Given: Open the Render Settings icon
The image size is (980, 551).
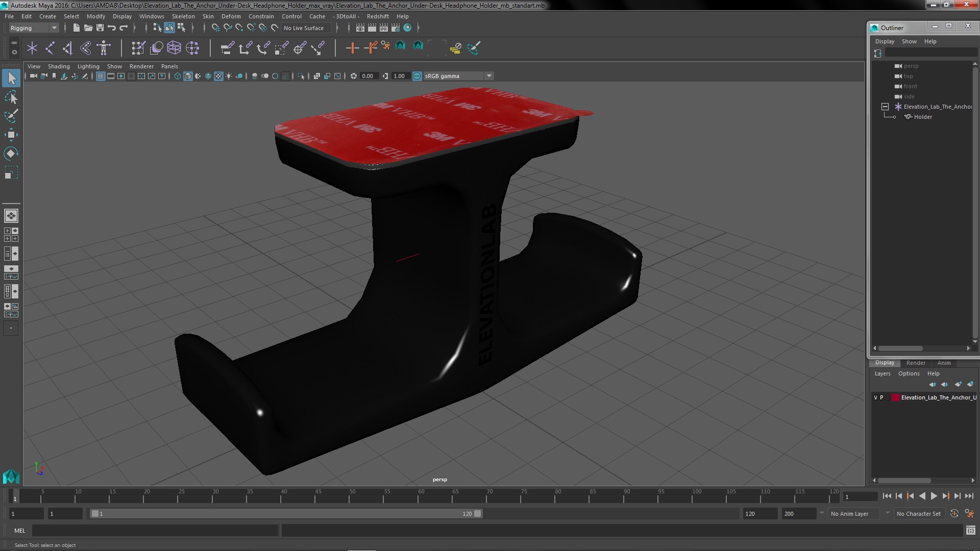Looking at the screenshot, I should [396, 28].
